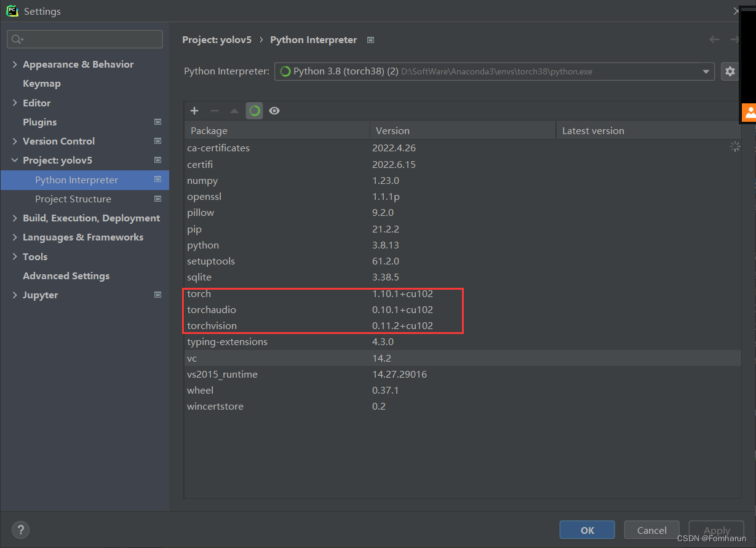Click project-level icon beside Plugins
Viewport: 756px width, 548px height.
pyautogui.click(x=157, y=122)
